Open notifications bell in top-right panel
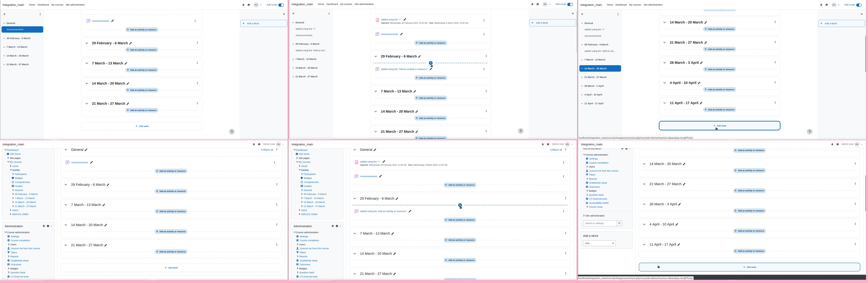868x283 pixels. coord(821,5)
